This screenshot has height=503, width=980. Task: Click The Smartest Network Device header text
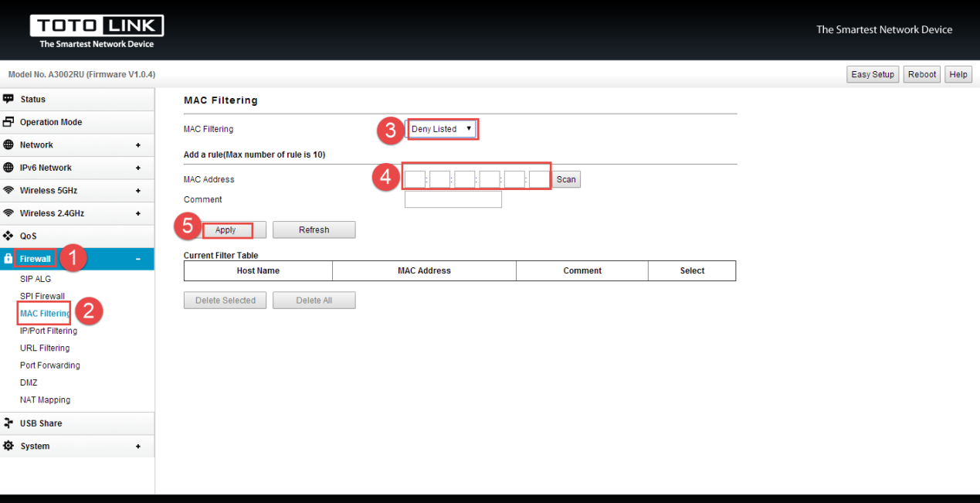point(884,29)
